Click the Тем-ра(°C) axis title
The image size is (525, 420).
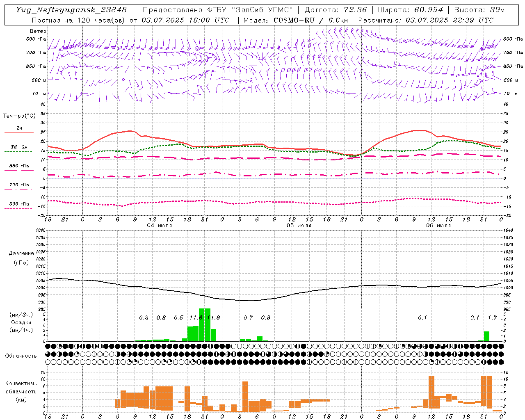coord(19,116)
